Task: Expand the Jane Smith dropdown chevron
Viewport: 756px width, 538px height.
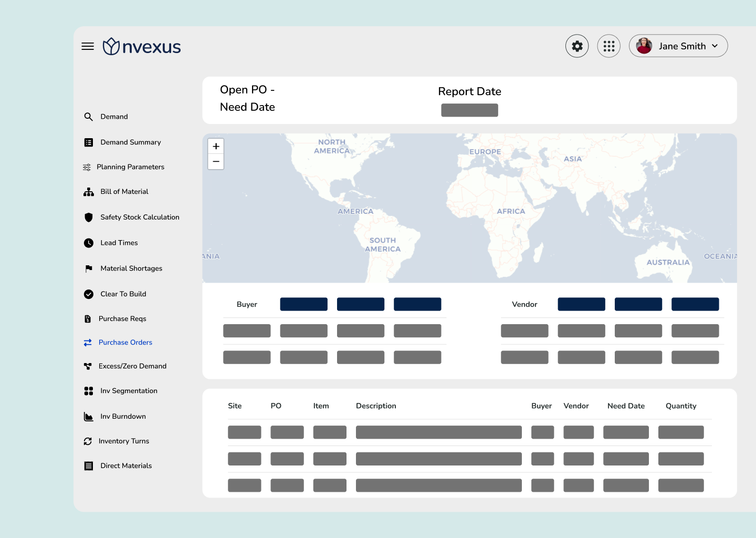Action: [x=715, y=46]
